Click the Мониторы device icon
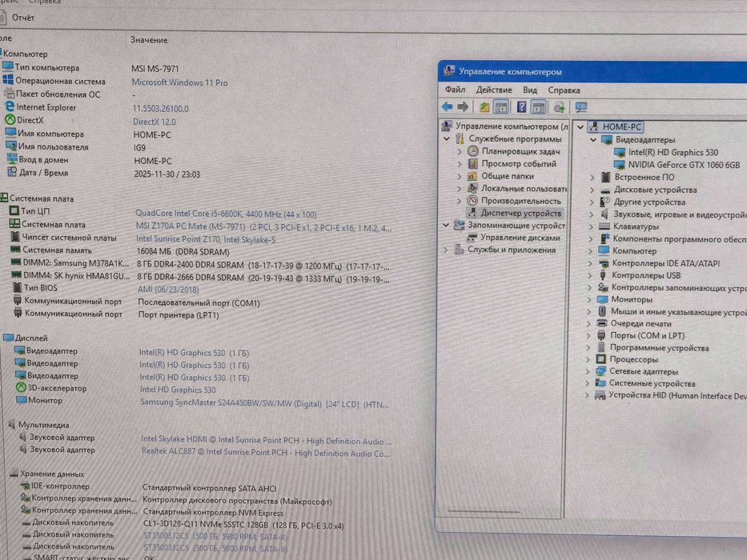Image resolution: width=747 pixels, height=560 pixels. [x=603, y=299]
